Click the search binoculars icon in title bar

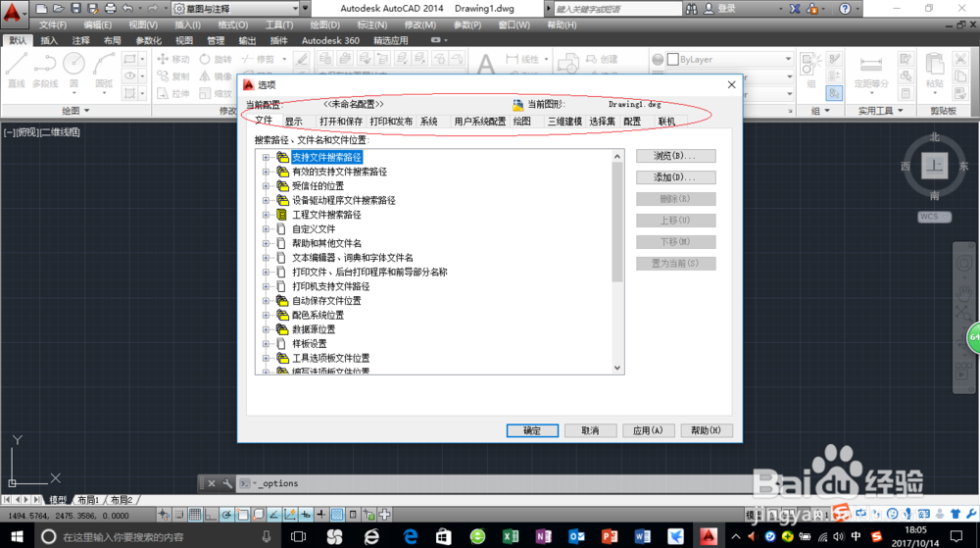(691, 9)
